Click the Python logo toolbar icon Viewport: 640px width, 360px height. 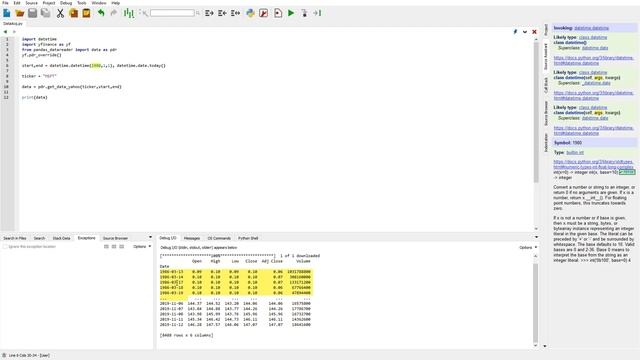tap(250, 13)
